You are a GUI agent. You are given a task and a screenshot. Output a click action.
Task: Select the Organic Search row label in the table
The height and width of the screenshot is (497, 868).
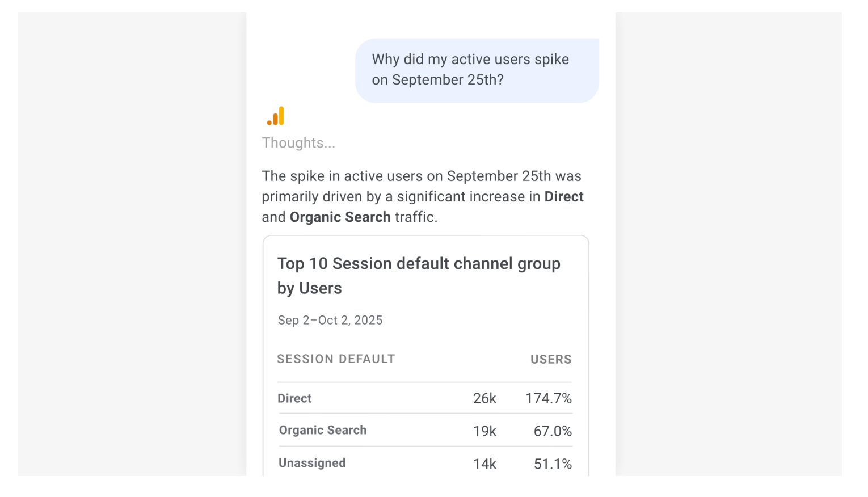pos(322,431)
